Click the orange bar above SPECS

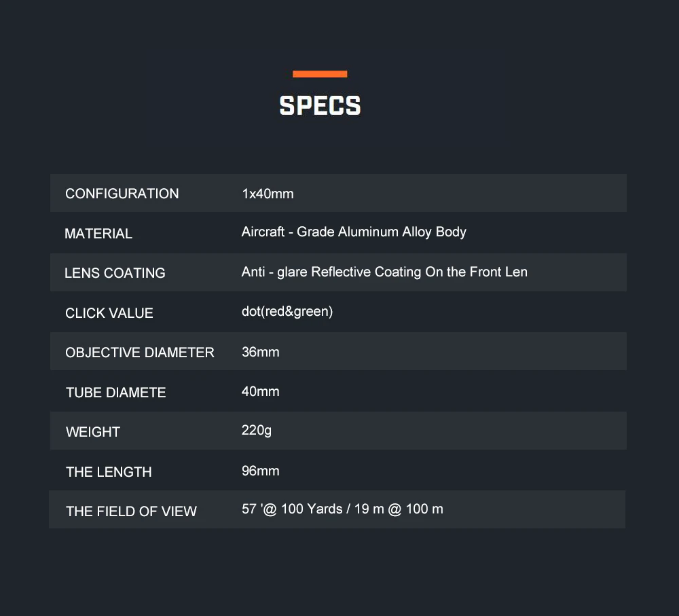[320, 74]
